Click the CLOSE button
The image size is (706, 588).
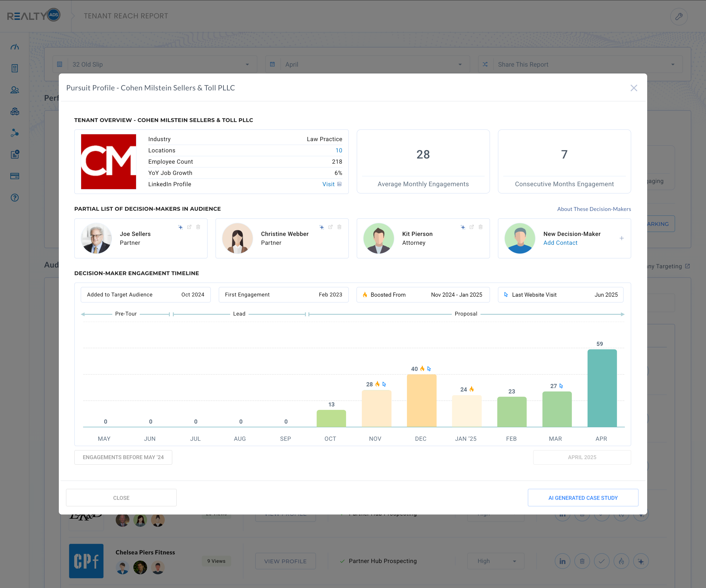coord(121,498)
